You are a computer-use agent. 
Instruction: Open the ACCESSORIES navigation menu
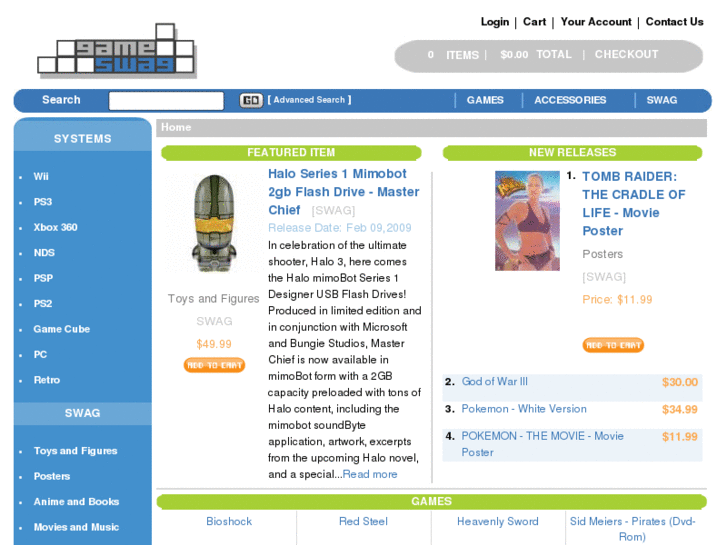click(x=570, y=100)
